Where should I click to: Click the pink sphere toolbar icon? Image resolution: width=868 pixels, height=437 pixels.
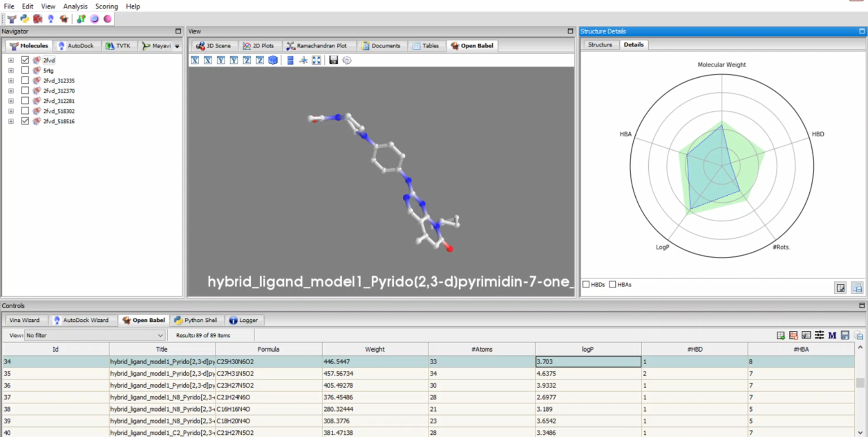[x=108, y=19]
